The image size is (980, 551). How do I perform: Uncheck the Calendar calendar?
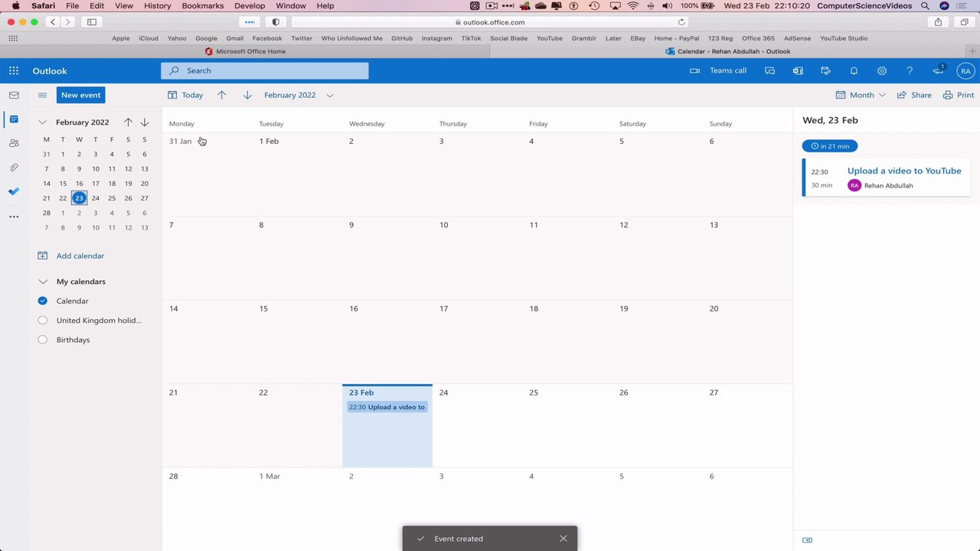[42, 301]
